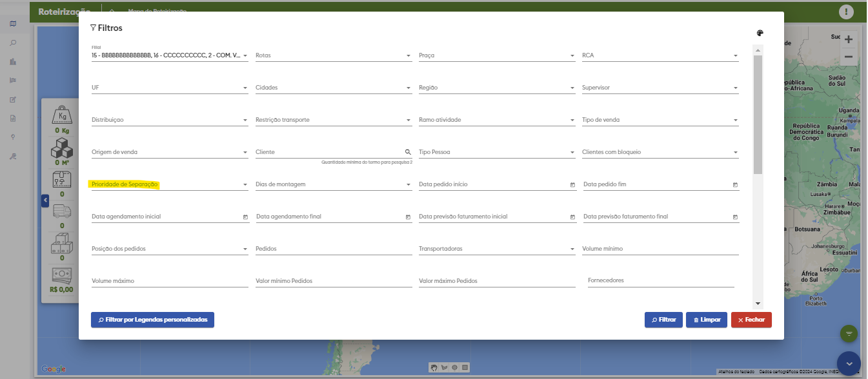Open the Supervisor dropdown
Screen dimensions: 868x379
(660, 88)
